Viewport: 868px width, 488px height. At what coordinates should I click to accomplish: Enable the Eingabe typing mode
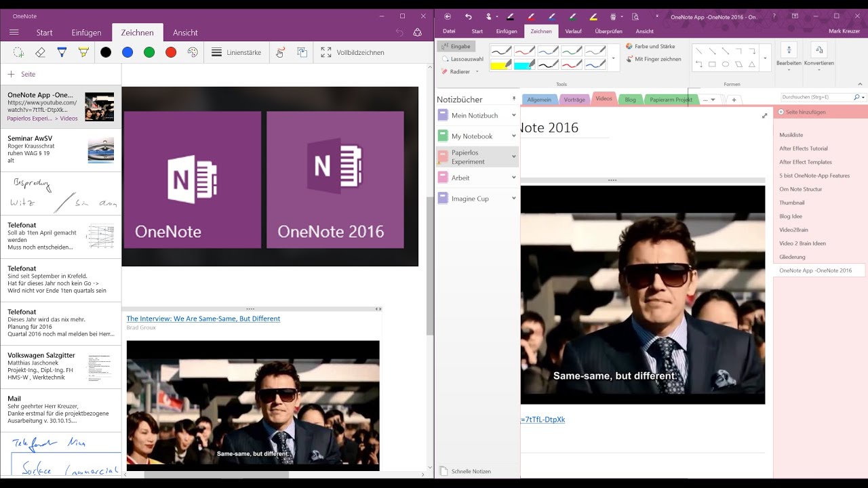coord(456,47)
